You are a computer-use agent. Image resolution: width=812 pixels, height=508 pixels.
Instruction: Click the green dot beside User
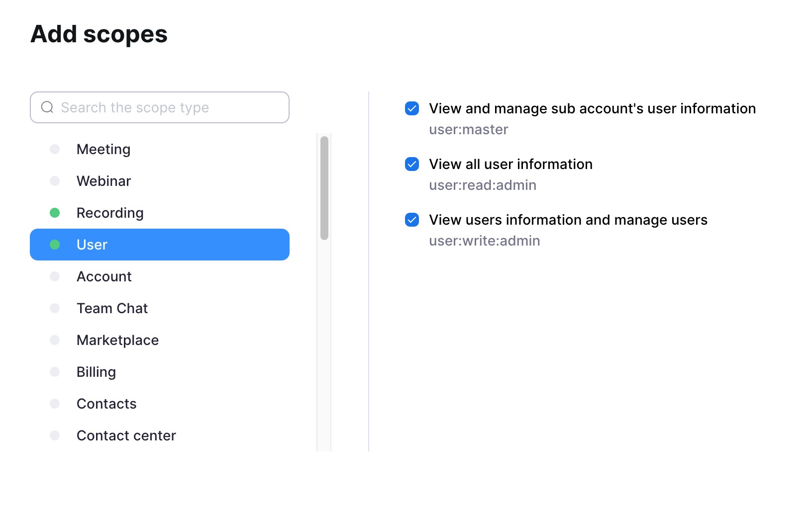click(55, 245)
